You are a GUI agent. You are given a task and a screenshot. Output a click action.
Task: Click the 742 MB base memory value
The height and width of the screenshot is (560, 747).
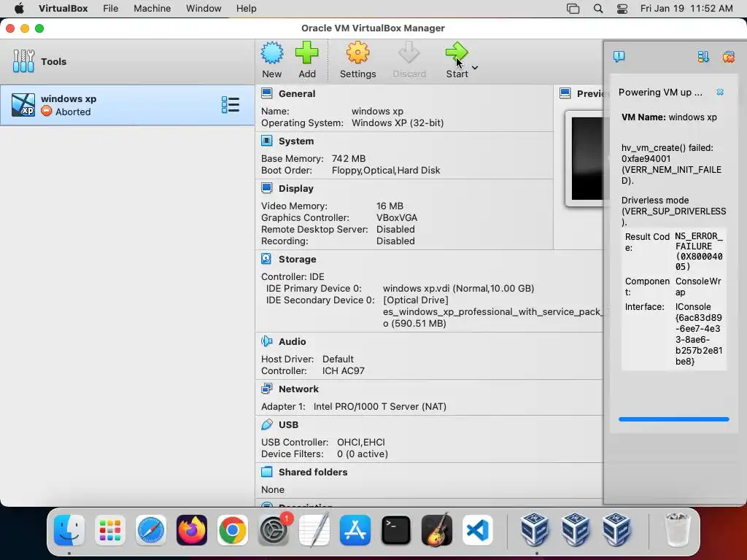tap(349, 158)
